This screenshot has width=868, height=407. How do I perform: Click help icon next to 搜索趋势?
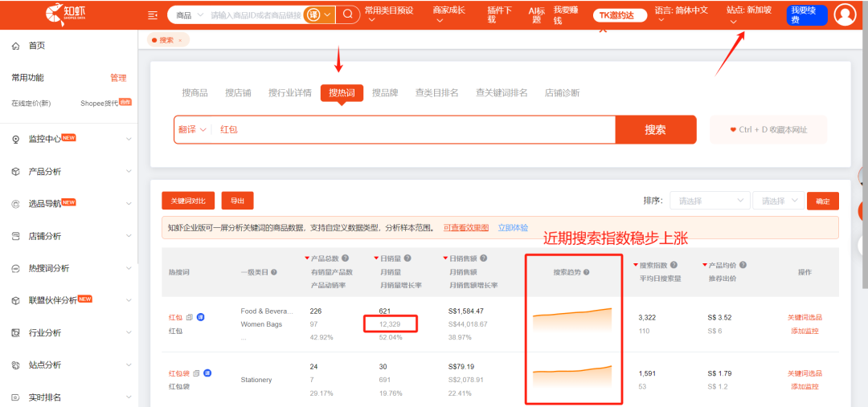click(x=586, y=272)
